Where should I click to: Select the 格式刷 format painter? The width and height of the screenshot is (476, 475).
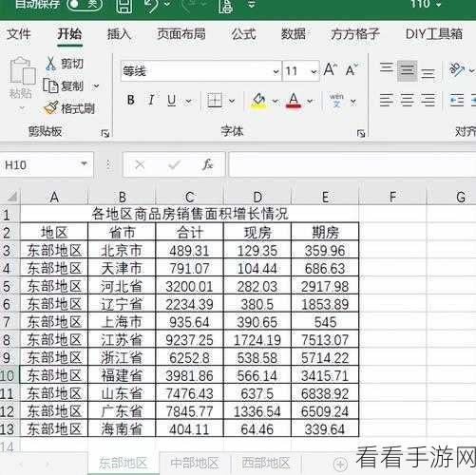click(69, 108)
